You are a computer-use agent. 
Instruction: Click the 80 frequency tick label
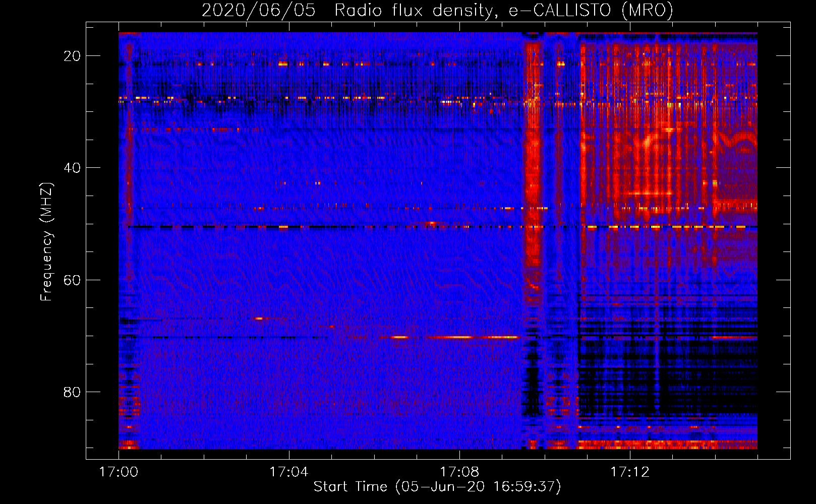coord(72,392)
